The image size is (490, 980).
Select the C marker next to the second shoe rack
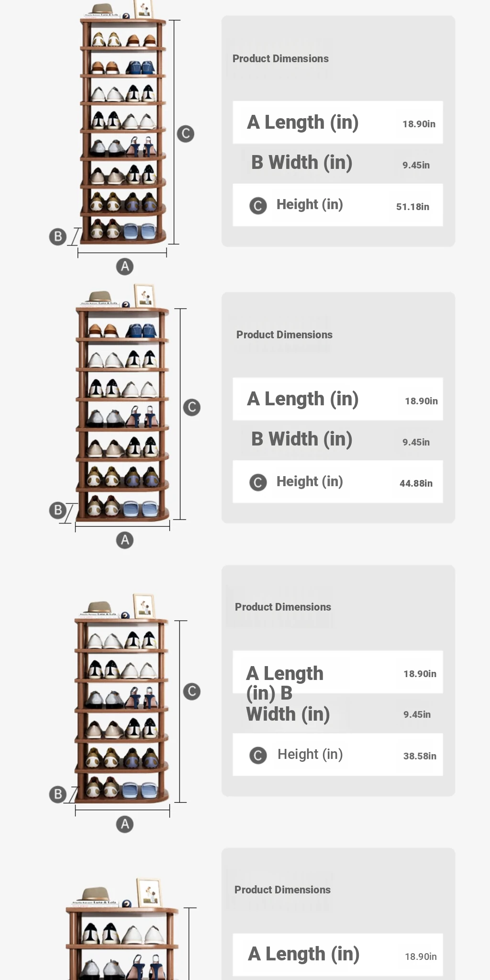192,407
